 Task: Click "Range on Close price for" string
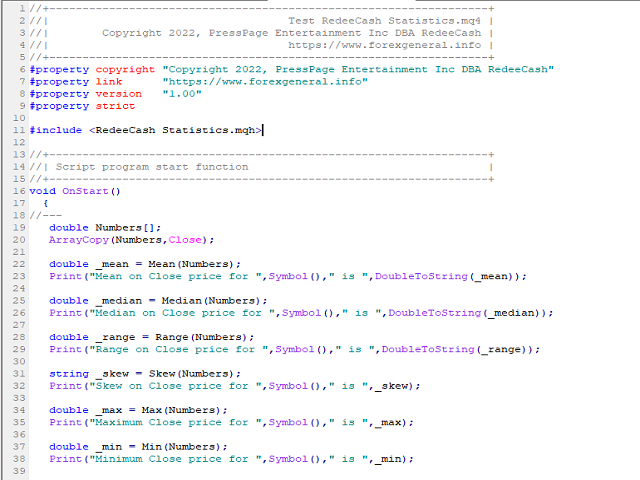coord(179,349)
